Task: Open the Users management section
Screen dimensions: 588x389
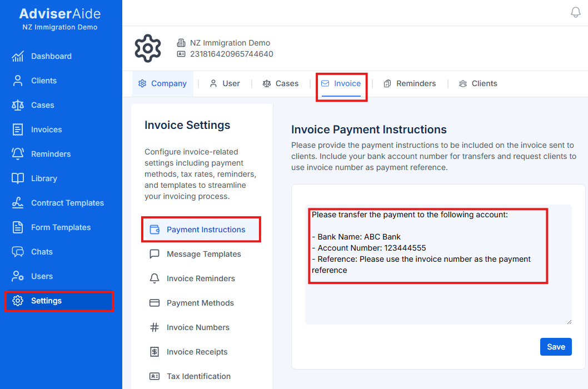Action: click(x=38, y=276)
